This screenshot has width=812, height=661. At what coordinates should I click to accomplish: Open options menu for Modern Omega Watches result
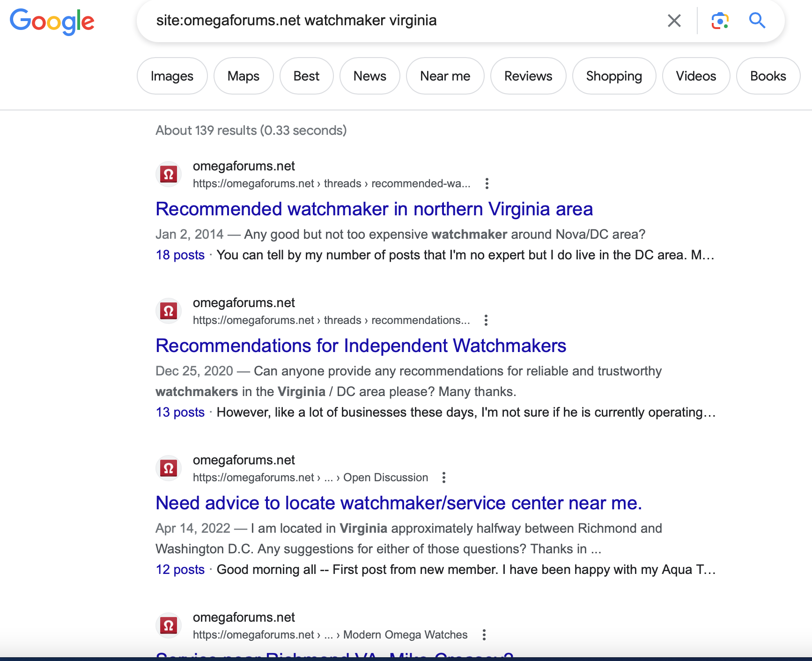point(484,635)
